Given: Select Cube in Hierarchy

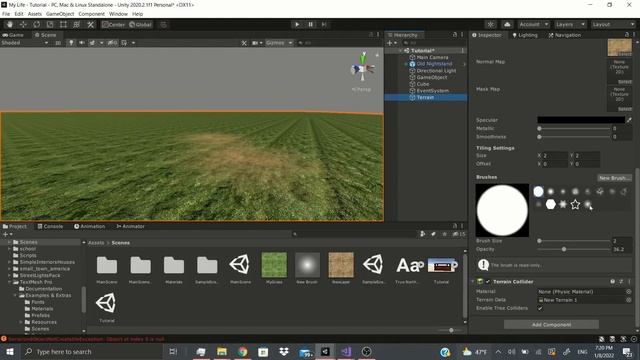Looking at the screenshot, I should [x=422, y=84].
